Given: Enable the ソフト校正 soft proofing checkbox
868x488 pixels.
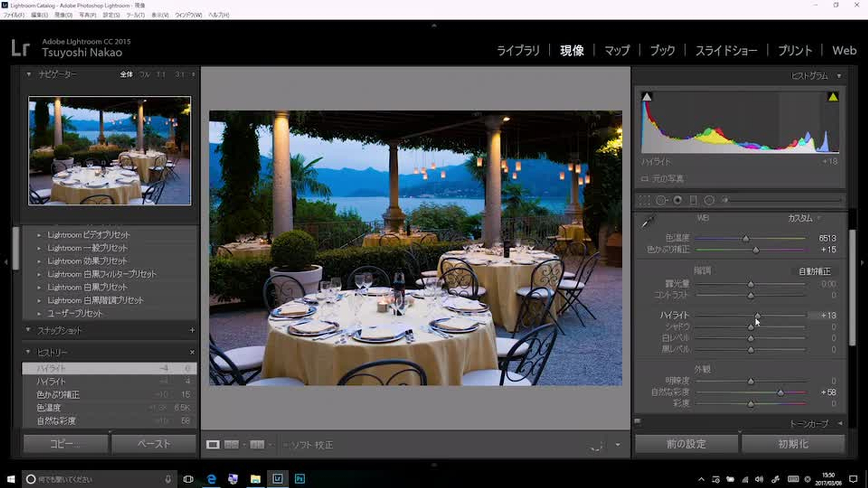Looking at the screenshot, I should [286, 445].
